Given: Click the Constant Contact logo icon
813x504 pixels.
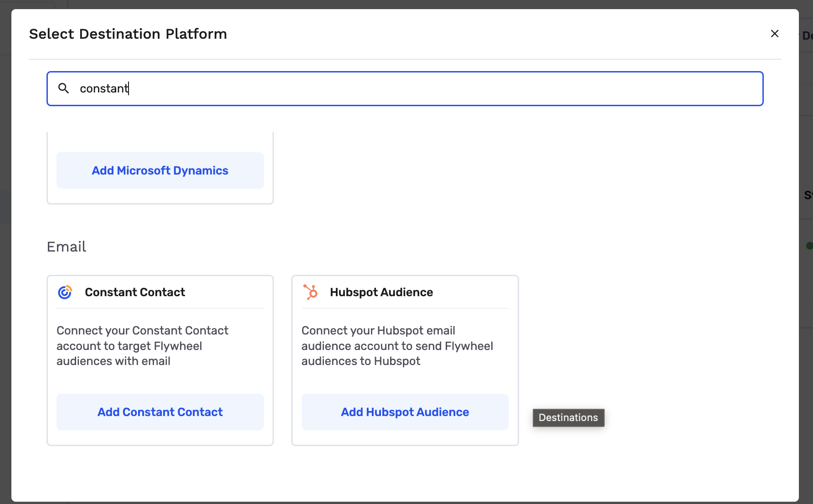Looking at the screenshot, I should [65, 292].
